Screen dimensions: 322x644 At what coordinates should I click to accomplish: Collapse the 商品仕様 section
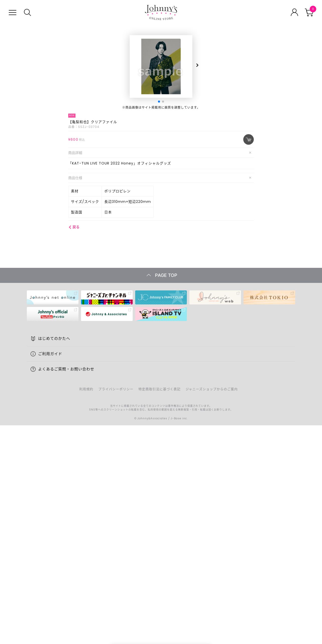(x=250, y=178)
